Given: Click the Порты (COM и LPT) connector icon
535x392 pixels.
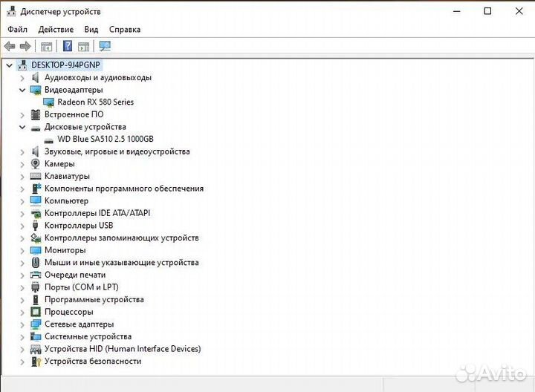Looking at the screenshot, I should pyautogui.click(x=35, y=287).
